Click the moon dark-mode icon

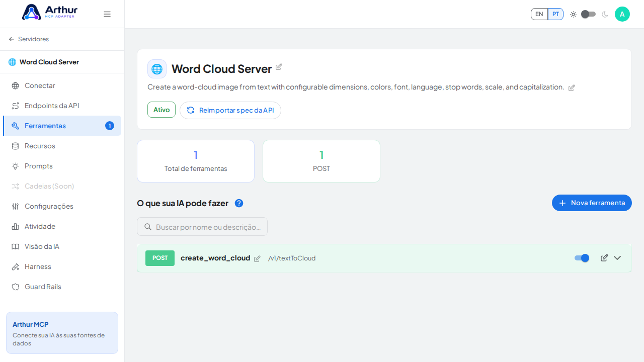[x=605, y=14]
